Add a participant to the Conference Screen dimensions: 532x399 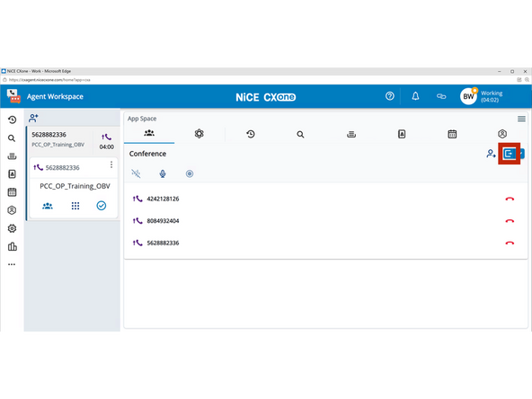491,154
